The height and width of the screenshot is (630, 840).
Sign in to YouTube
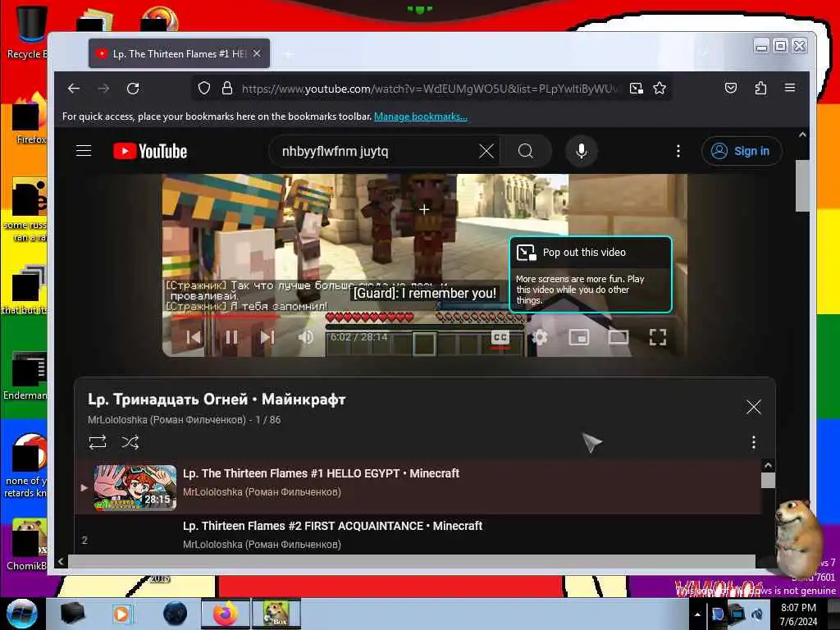click(742, 151)
